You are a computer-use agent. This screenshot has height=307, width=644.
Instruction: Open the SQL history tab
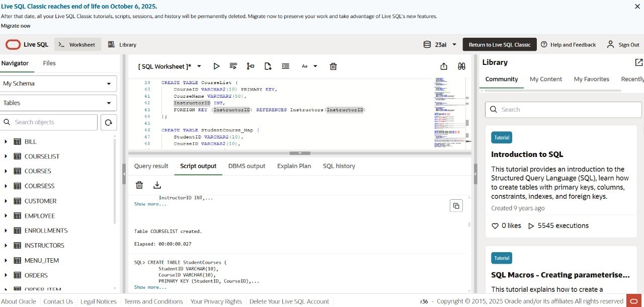point(339,166)
